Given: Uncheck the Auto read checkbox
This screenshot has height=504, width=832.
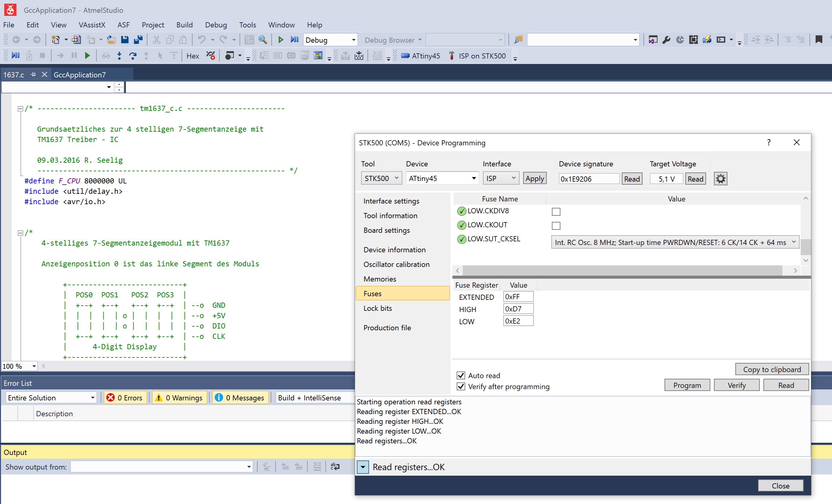Looking at the screenshot, I should point(461,375).
